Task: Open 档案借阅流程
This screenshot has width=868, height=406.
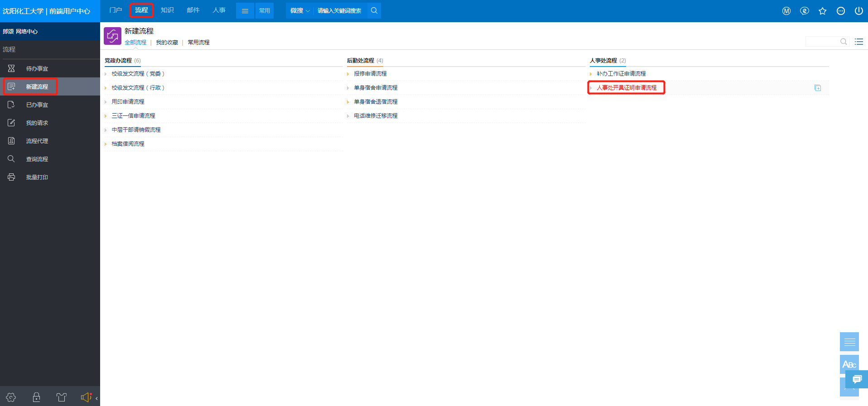Action: coord(128,144)
